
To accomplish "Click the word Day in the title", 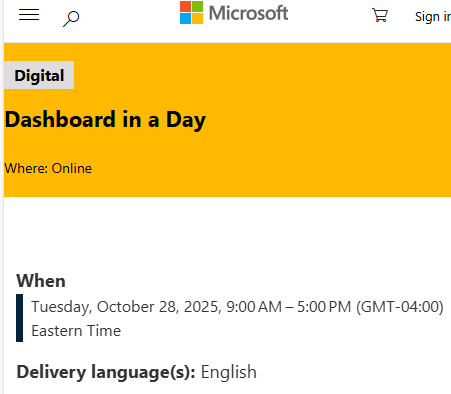I will pos(186,120).
